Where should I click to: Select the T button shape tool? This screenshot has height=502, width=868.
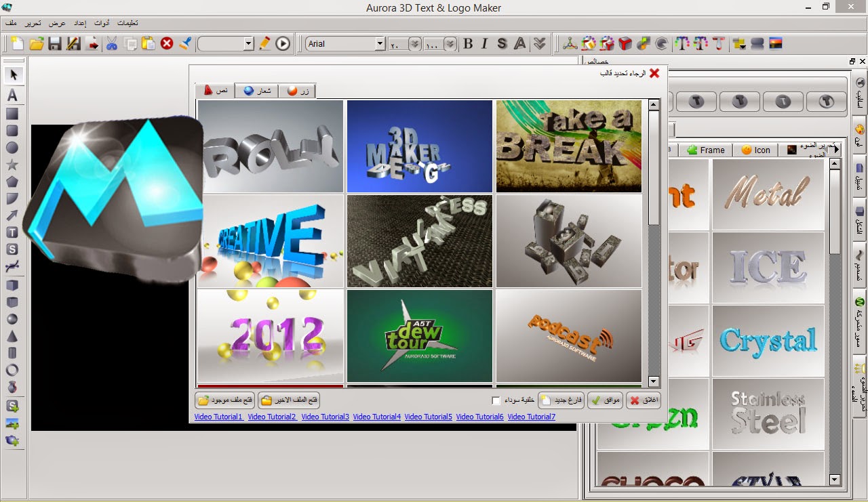(12, 232)
